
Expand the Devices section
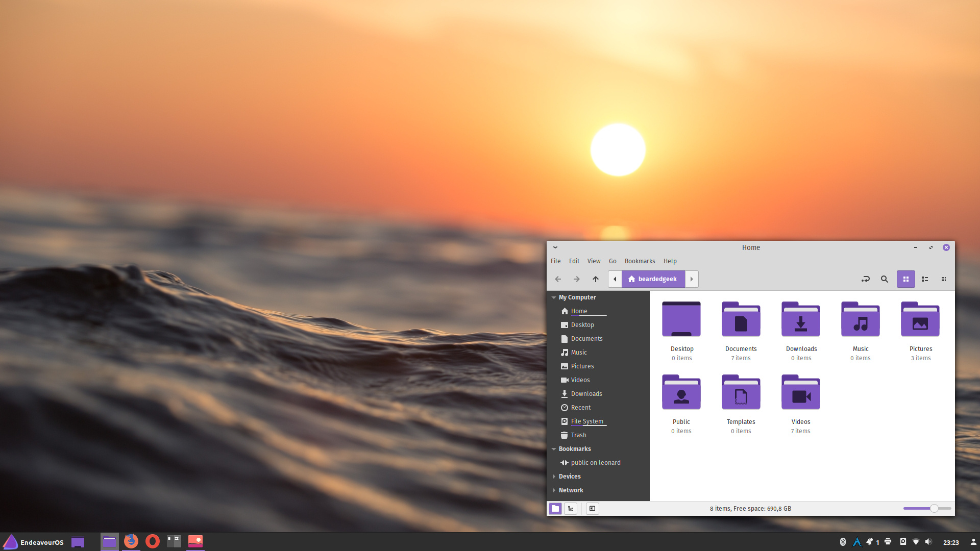click(554, 477)
